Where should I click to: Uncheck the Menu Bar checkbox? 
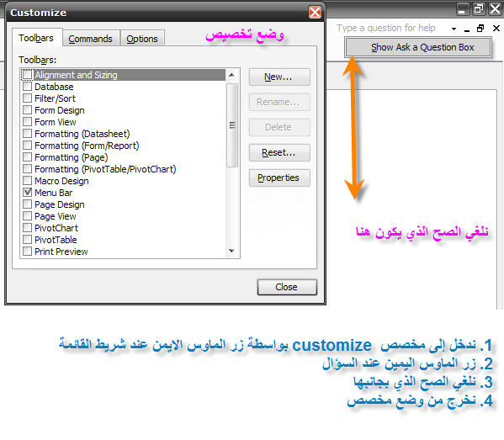[27, 192]
